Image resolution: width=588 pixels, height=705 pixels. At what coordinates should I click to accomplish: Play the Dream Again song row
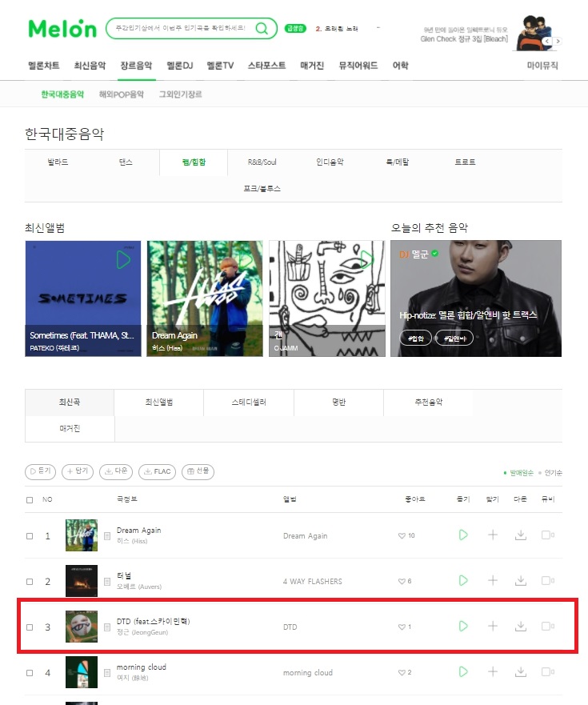coord(463,535)
